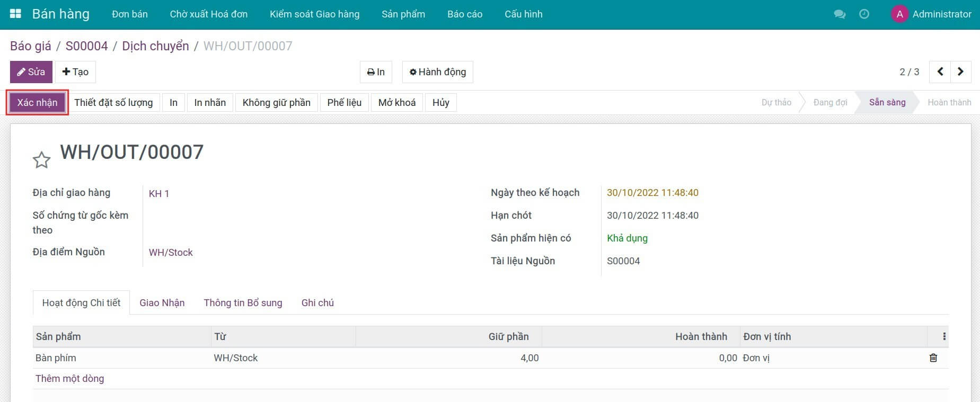Open the activities clock icon

[864, 14]
